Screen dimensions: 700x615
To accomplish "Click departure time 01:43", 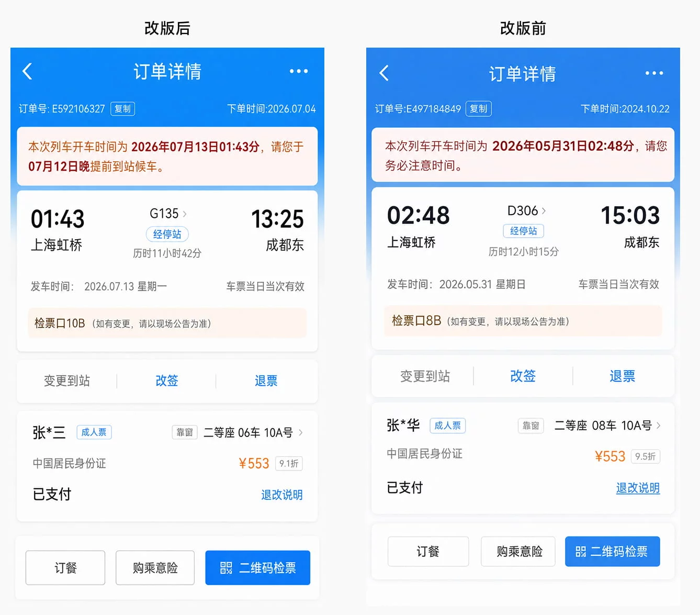I will [x=58, y=219].
